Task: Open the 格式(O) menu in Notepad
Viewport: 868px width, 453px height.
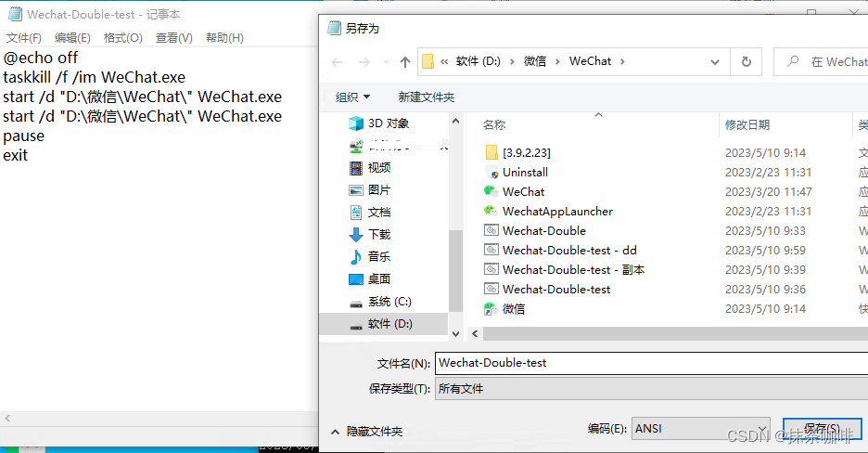Action: pyautogui.click(x=123, y=38)
